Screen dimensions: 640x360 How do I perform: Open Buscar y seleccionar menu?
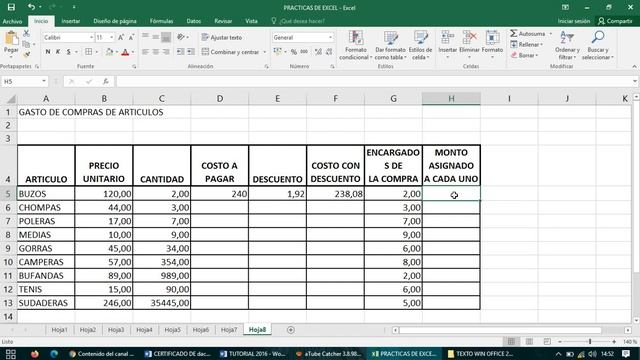tap(598, 45)
